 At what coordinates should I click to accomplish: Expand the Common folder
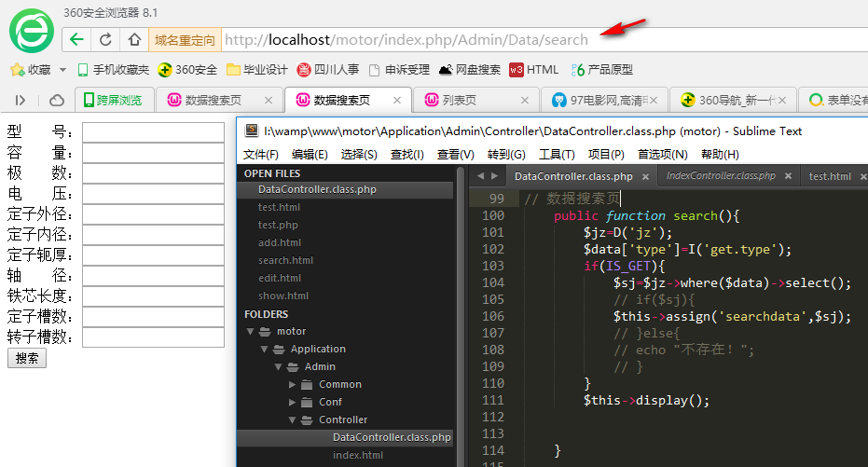pos(292,385)
